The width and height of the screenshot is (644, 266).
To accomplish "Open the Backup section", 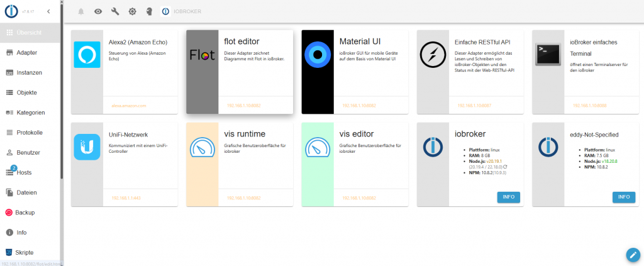I will [x=25, y=213].
